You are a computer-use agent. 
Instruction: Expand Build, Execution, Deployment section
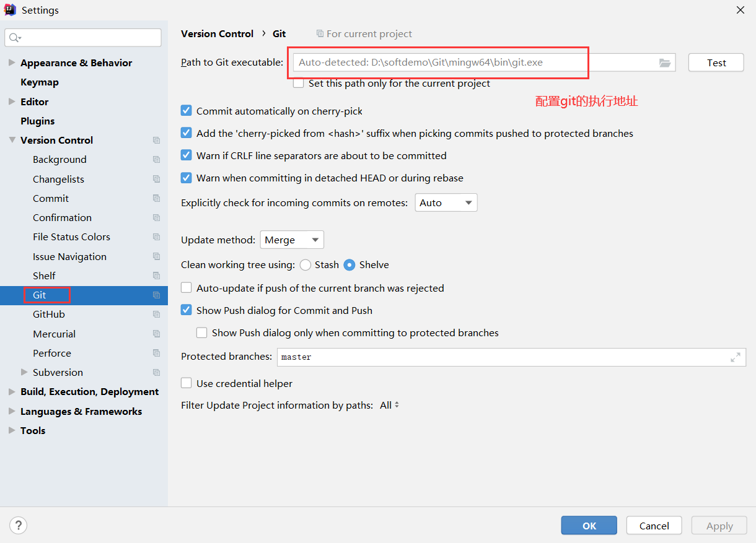(x=12, y=391)
